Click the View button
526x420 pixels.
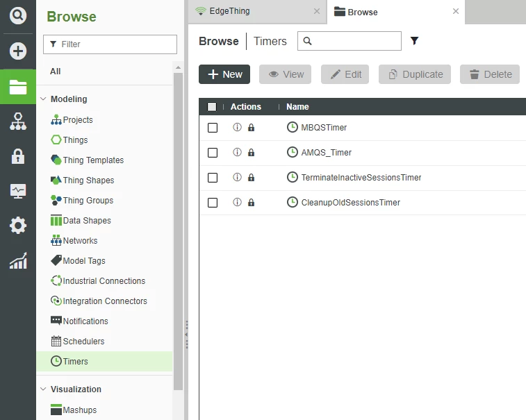point(285,74)
